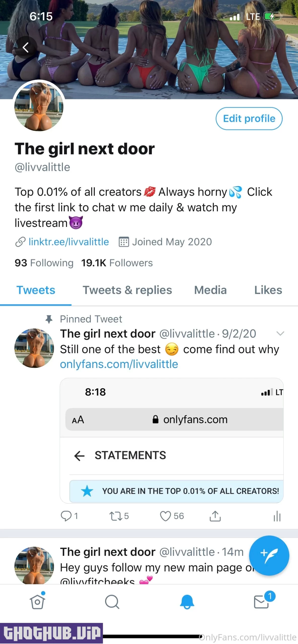298x644 pixels.
Task: Open the Home feed icon
Action: pyautogui.click(x=37, y=602)
